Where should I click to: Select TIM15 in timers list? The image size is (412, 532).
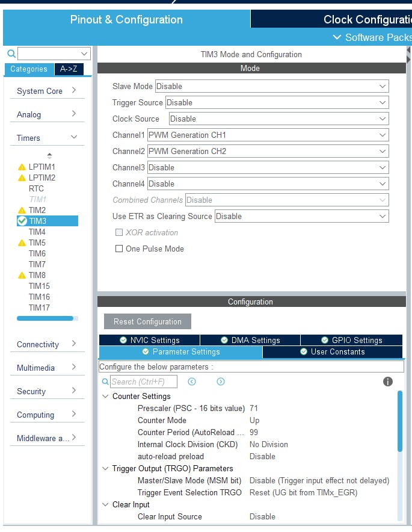click(39, 286)
